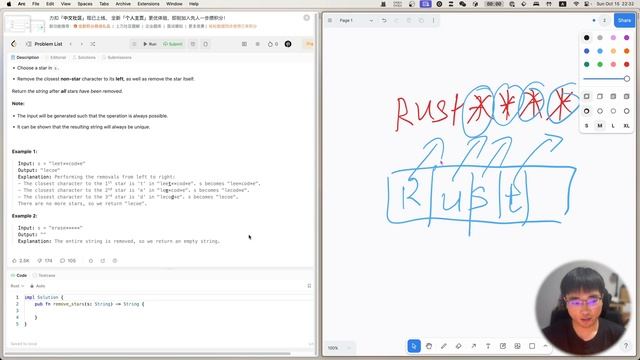
Task: Select the pointer tool in whiteboard toolbar
Action: [x=414, y=346]
